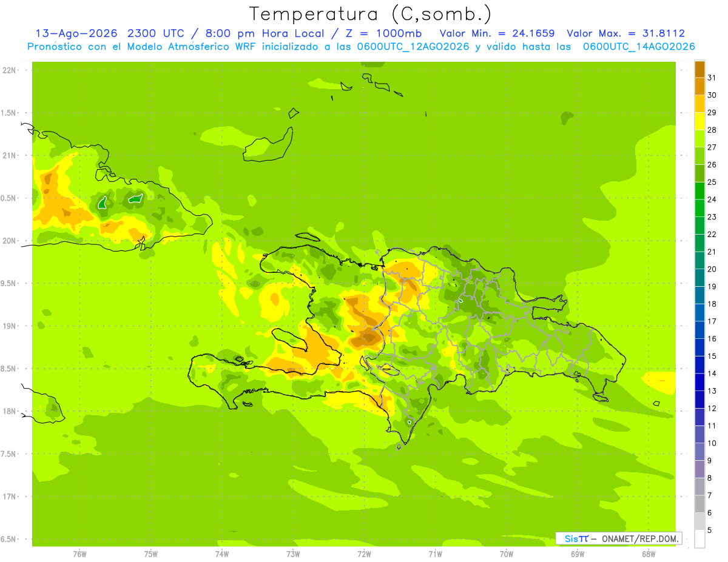Click the '69W' longitude label
728x562 pixels.
(x=578, y=555)
